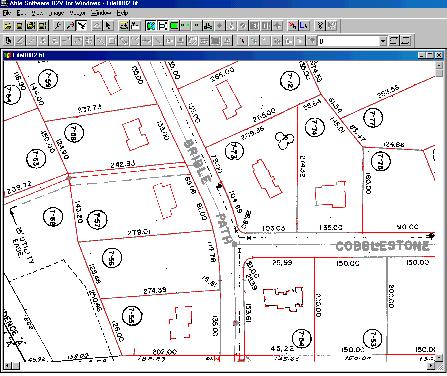This screenshot has height=376, width=447.
Task: Maximize the inner map document window
Action: (431, 55)
